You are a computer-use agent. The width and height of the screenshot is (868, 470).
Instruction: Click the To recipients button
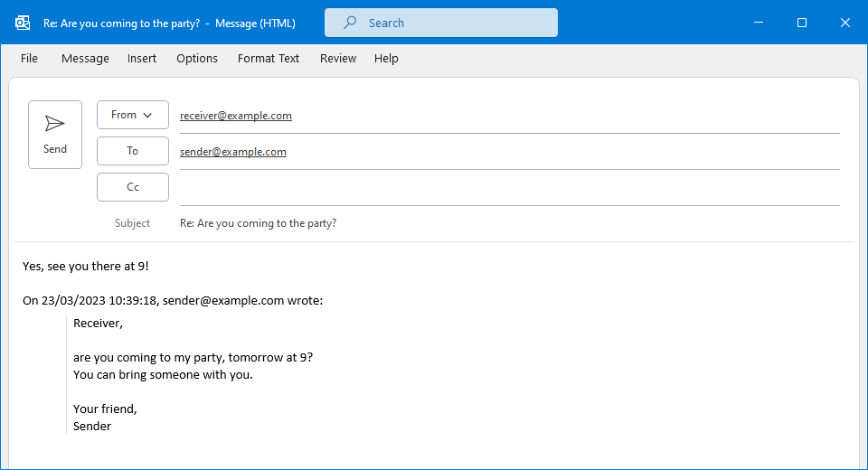(x=133, y=151)
